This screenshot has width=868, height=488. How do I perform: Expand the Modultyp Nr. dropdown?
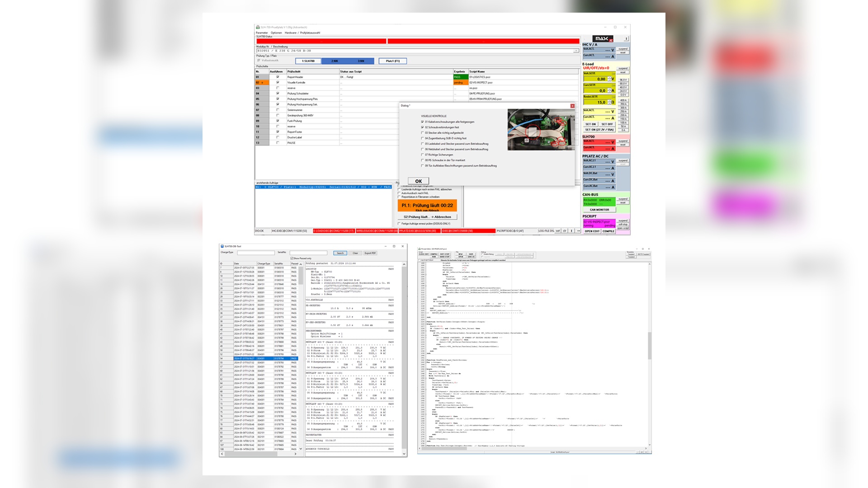[577, 50]
